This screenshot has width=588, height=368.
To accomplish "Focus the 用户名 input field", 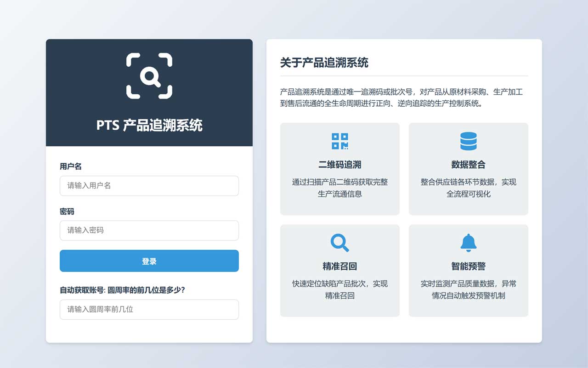I will pos(149,186).
